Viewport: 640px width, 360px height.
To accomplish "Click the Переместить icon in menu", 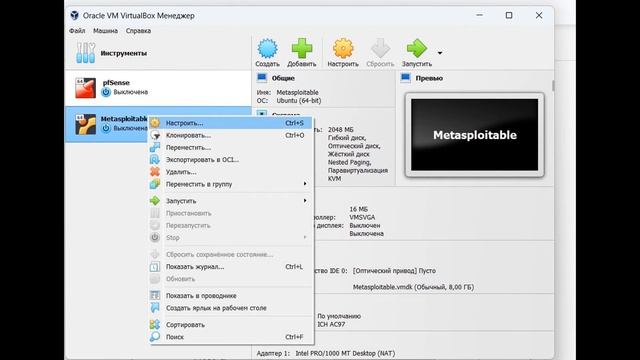I will [155, 147].
